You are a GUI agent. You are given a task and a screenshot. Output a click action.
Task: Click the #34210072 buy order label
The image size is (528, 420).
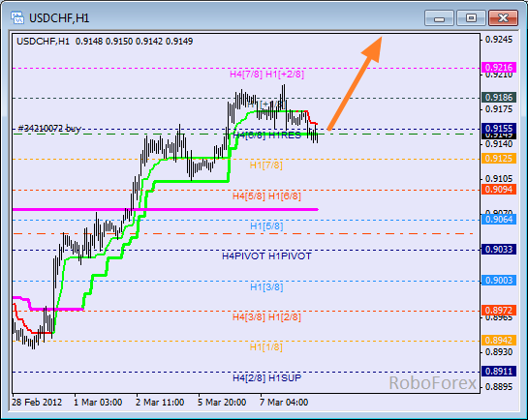(49, 129)
